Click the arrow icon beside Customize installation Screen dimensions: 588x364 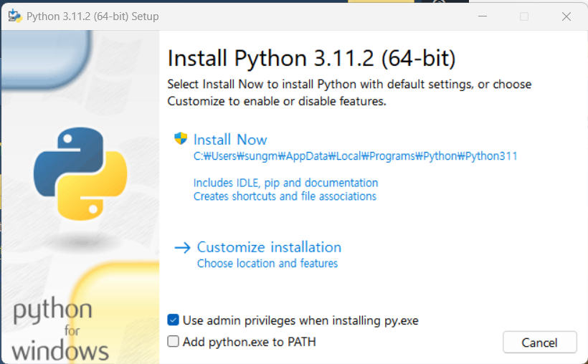point(183,248)
